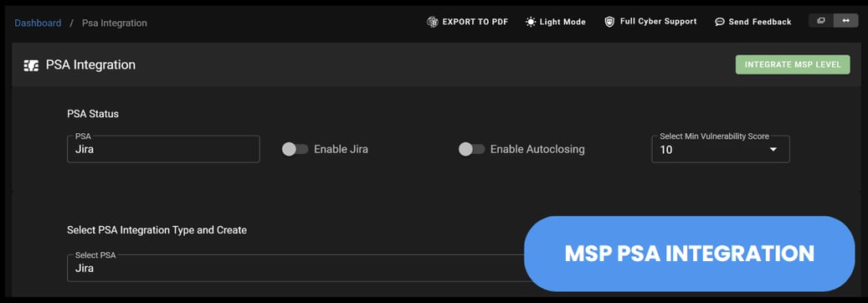Toggle the Enable Jira switch

coord(295,149)
